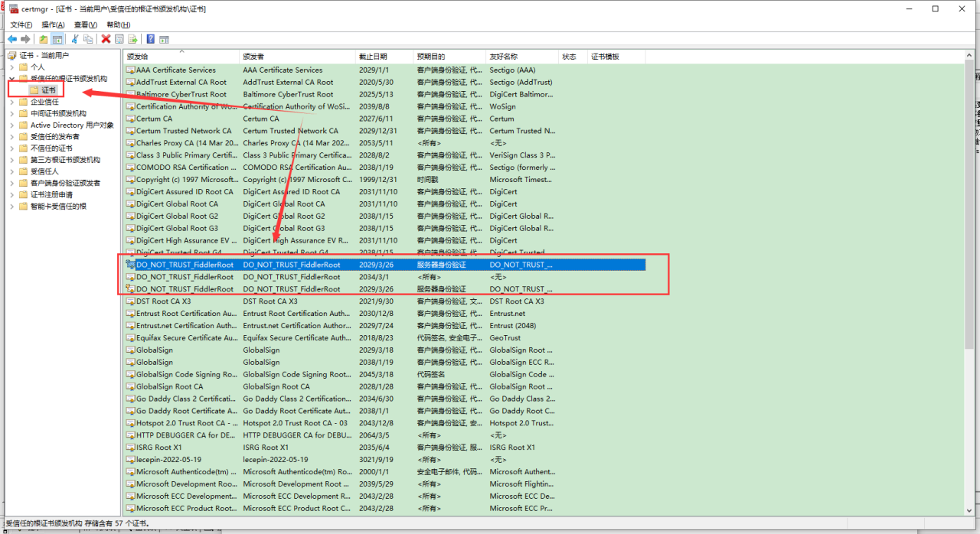Collapse the 受信任的根证书颁发机构 node
Viewport: 980px width, 534px height.
(11, 79)
